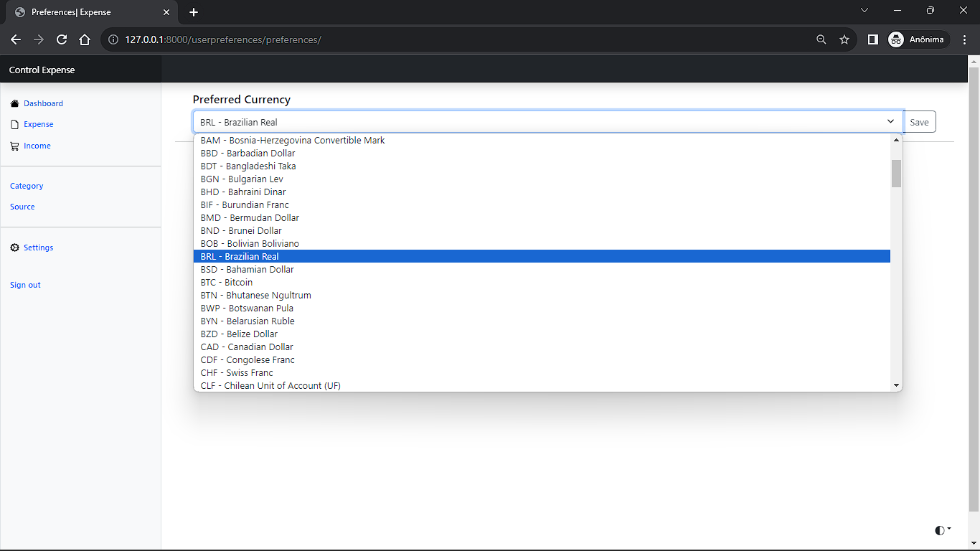Screen dimensions: 980x551
Task: Select BOB - Bolivian Boliviano
Action: 542,243
